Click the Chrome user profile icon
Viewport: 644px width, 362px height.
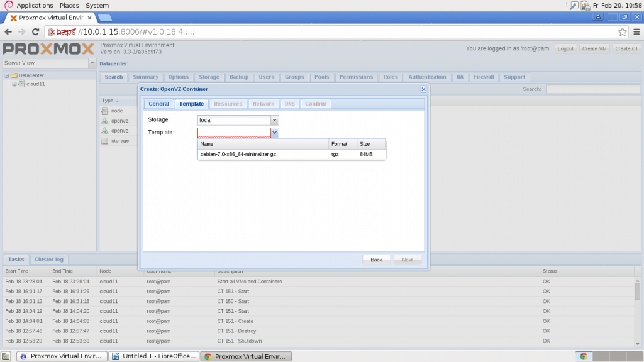pyautogui.click(x=598, y=17)
